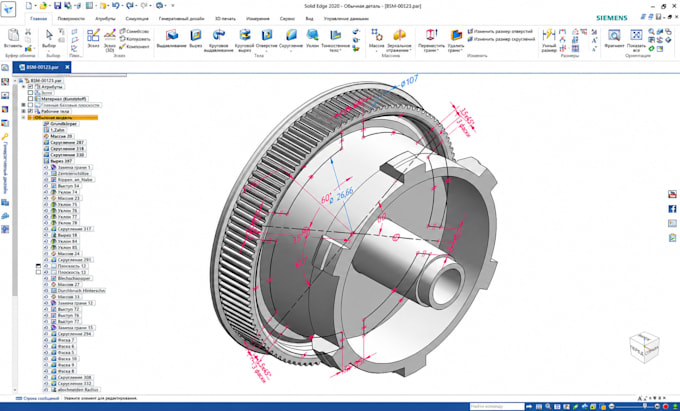
Task: Choose the Тонкостенное тело tool
Action: 335,40
